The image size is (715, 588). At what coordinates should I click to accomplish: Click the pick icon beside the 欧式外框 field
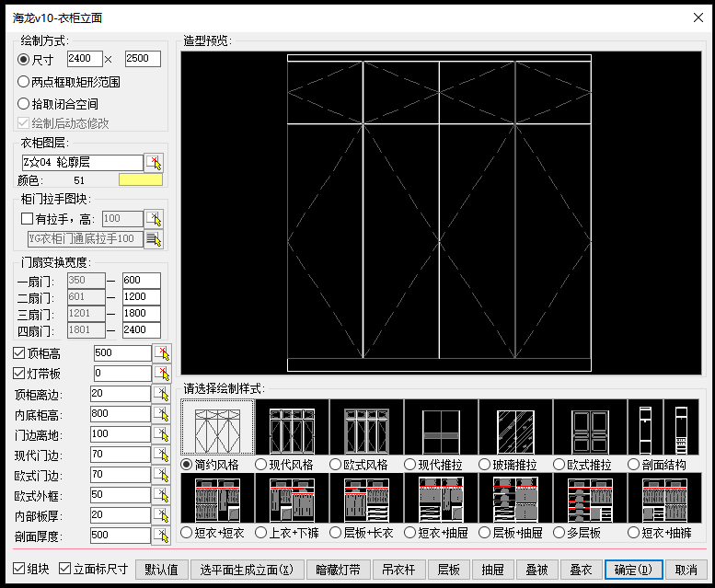click(x=162, y=495)
